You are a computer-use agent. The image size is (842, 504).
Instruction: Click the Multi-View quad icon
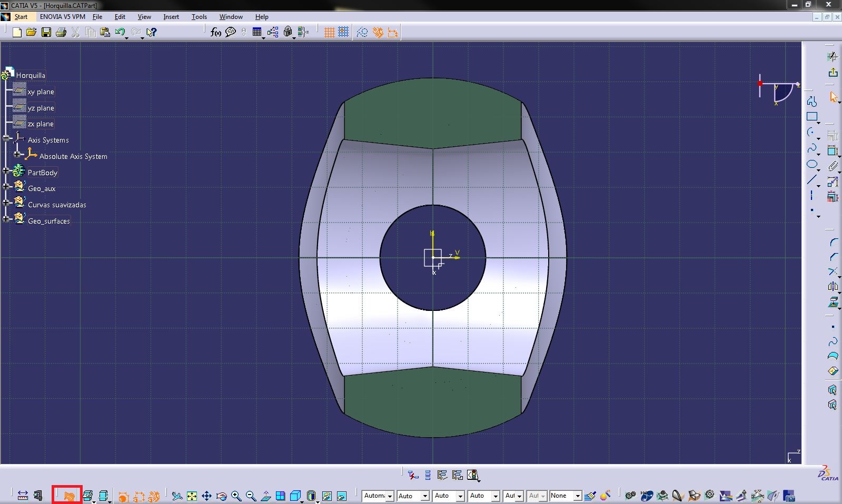pos(280,496)
